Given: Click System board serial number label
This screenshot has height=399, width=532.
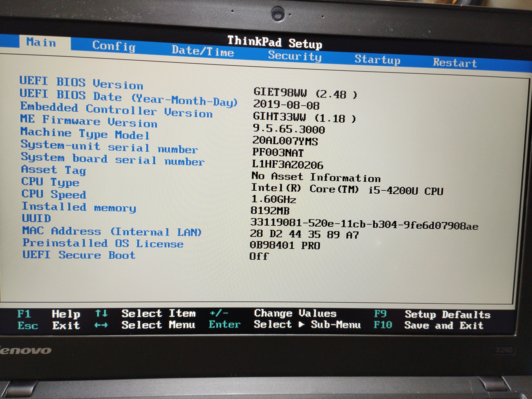Looking at the screenshot, I should pyautogui.click(x=113, y=159).
